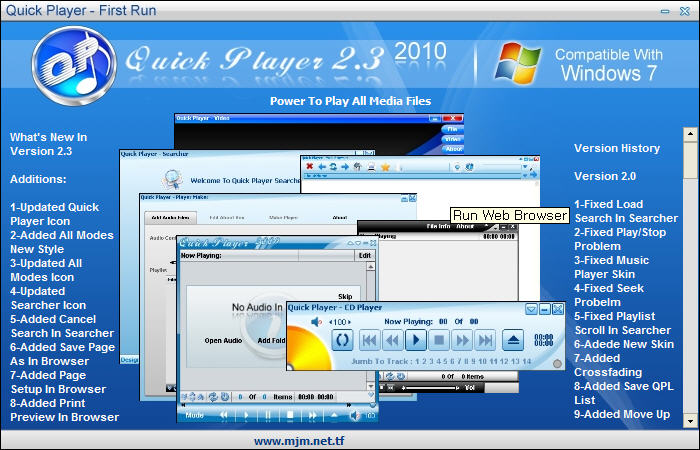
Task: Click the Version History scroll-down arrow
Action: [x=690, y=421]
